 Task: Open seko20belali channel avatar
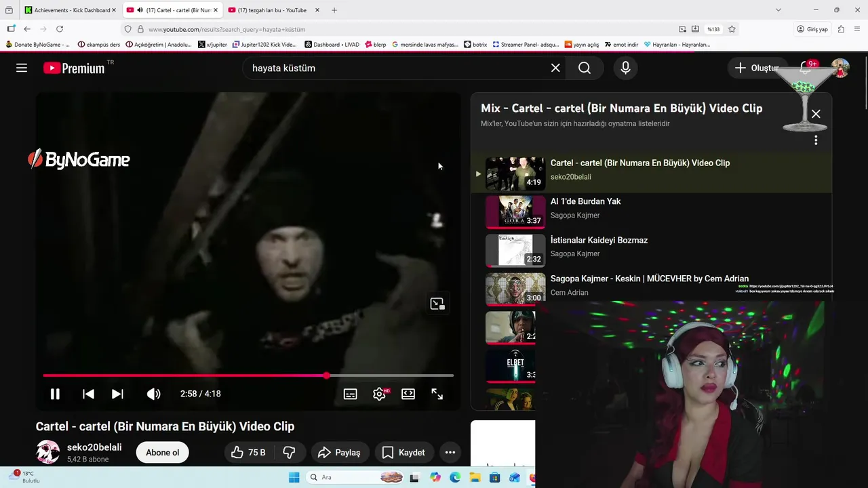point(47,452)
